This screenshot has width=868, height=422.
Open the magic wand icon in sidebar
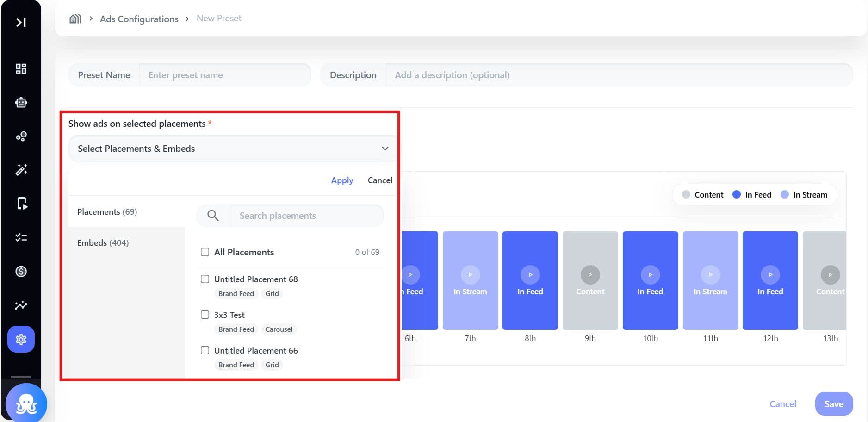(x=21, y=170)
